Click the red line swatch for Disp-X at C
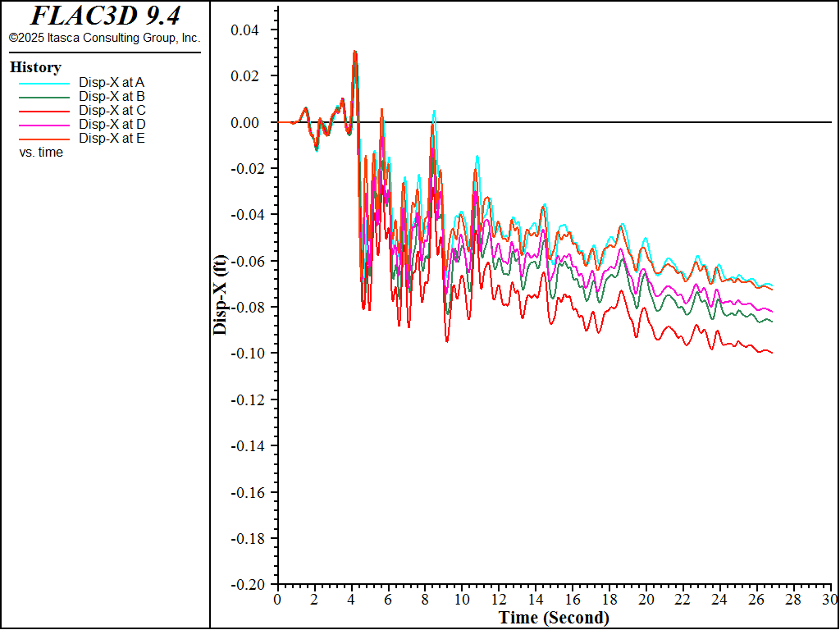This screenshot has height=630, width=840. click(44, 111)
